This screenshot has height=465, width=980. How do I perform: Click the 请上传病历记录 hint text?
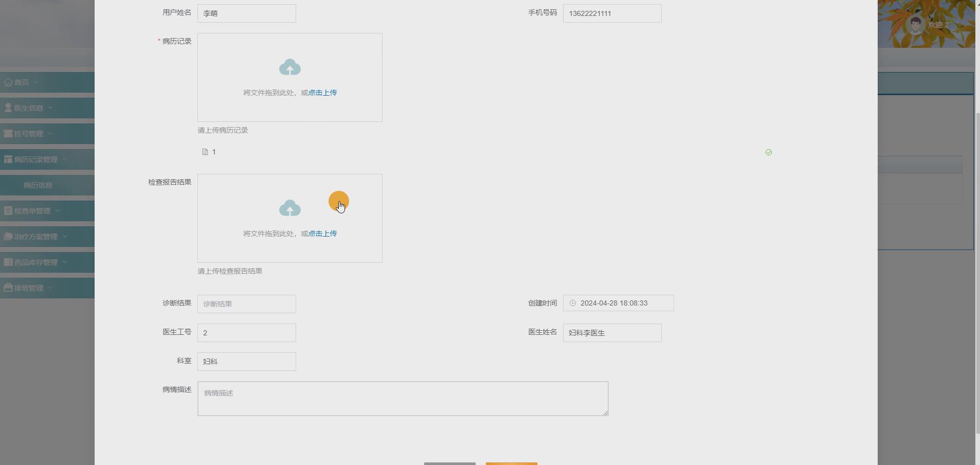click(x=223, y=130)
